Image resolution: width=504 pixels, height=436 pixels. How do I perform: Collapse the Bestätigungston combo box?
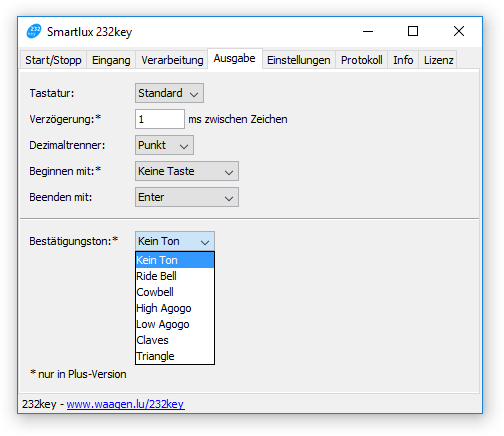pos(175,241)
